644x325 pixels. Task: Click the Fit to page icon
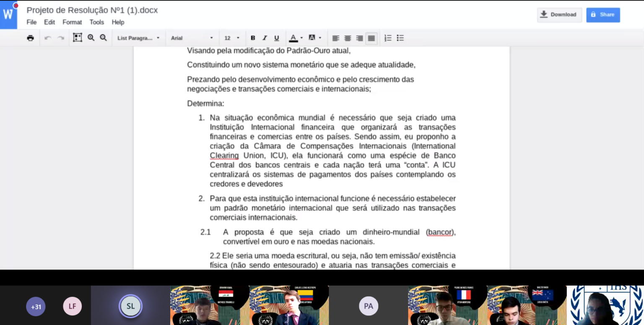pos(78,38)
